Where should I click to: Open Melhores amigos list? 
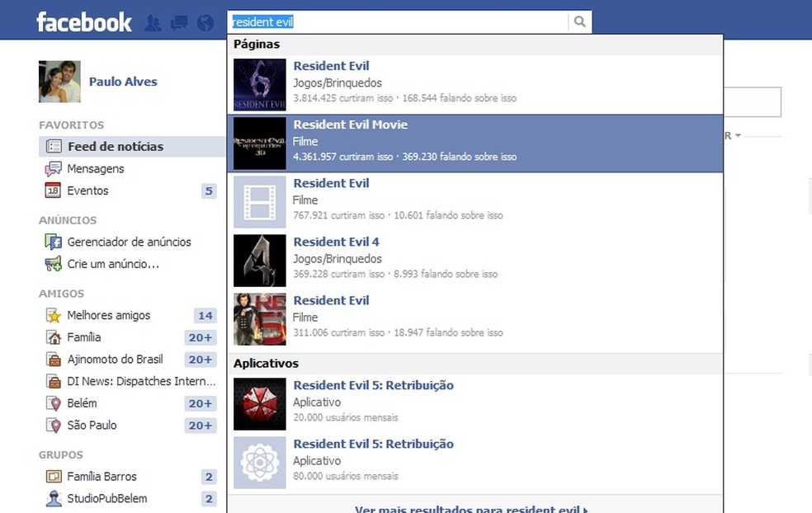tap(109, 315)
